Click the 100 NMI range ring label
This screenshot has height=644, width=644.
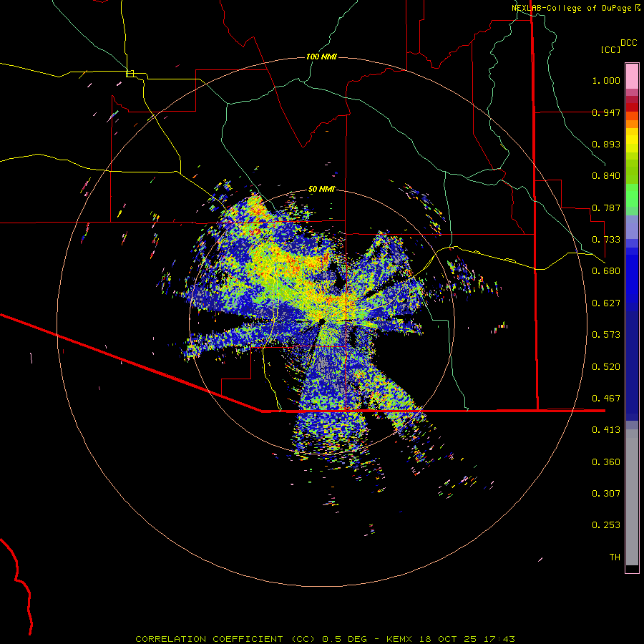point(321,57)
